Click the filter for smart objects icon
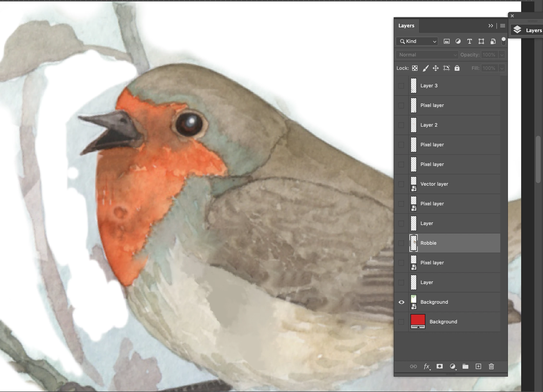The height and width of the screenshot is (392, 543). click(x=493, y=41)
